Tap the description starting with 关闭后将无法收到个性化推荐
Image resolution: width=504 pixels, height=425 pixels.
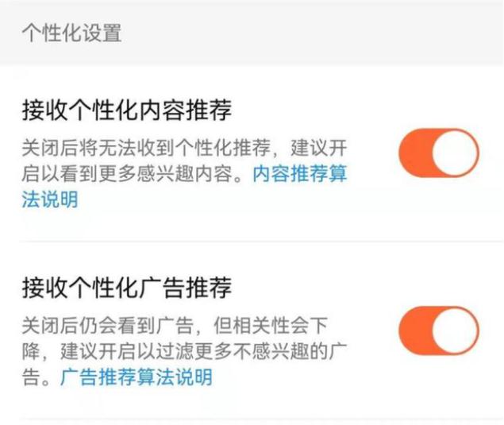pyautogui.click(x=184, y=174)
